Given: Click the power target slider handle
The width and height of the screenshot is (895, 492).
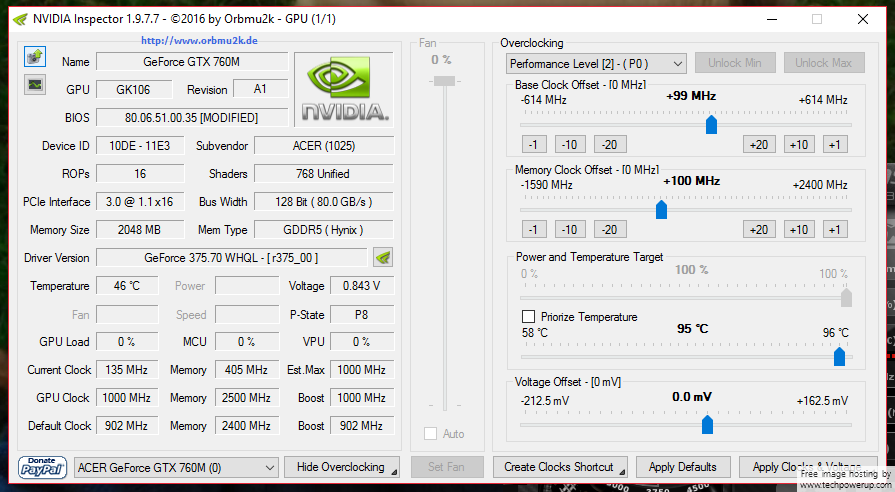Looking at the screenshot, I should click(x=846, y=297).
